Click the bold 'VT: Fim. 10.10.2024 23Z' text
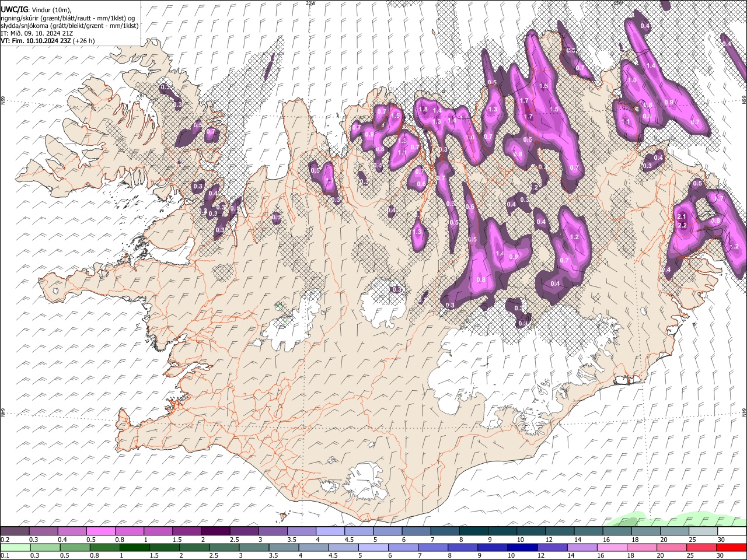The width and height of the screenshot is (747, 560). [x=35, y=41]
